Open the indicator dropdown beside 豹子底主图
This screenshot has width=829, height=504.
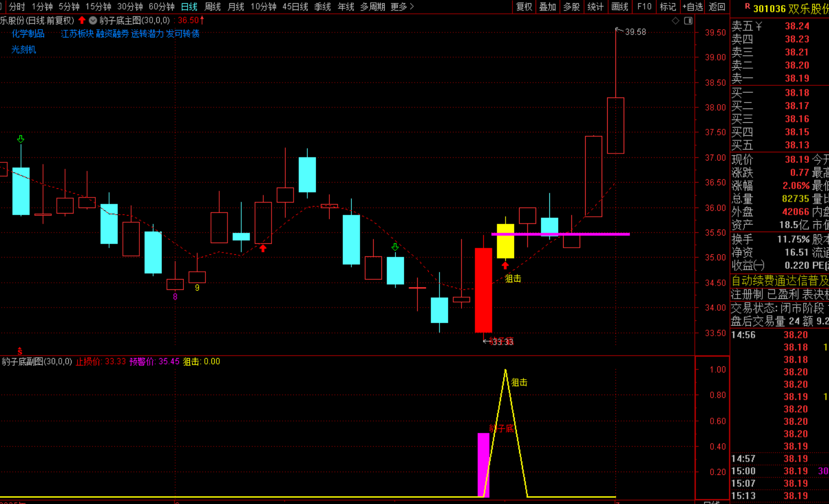pyautogui.click(x=92, y=20)
